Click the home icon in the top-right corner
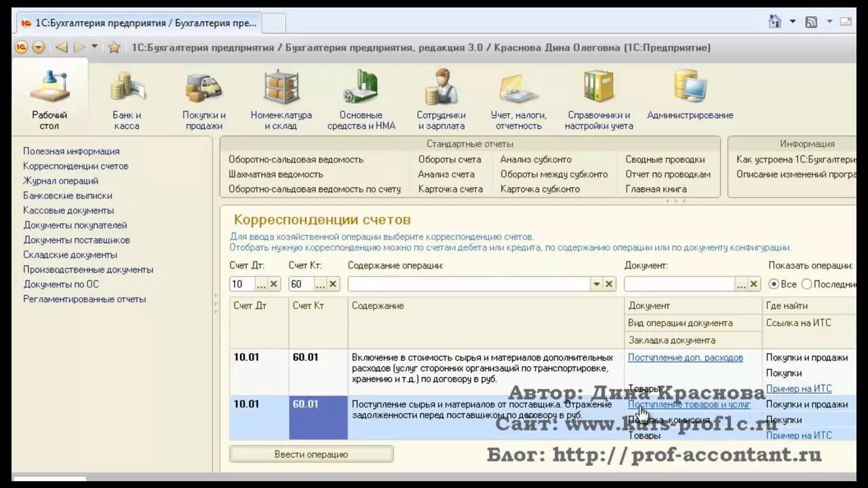The width and height of the screenshot is (868, 488). click(775, 22)
